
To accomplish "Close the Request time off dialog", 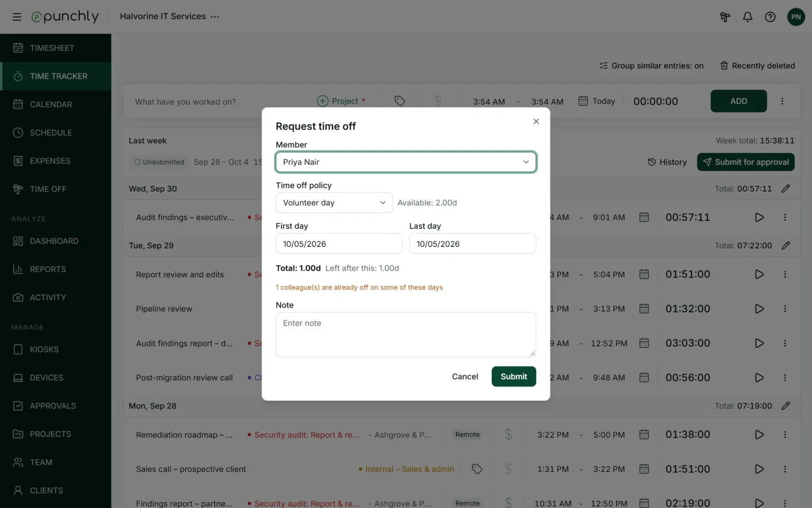I will (x=536, y=121).
